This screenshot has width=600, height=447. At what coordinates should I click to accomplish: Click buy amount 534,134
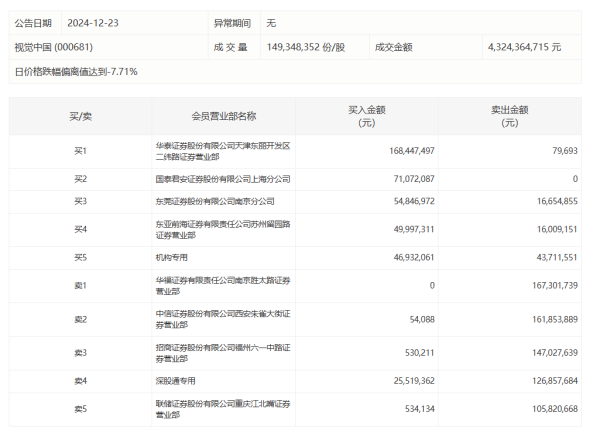(x=420, y=409)
